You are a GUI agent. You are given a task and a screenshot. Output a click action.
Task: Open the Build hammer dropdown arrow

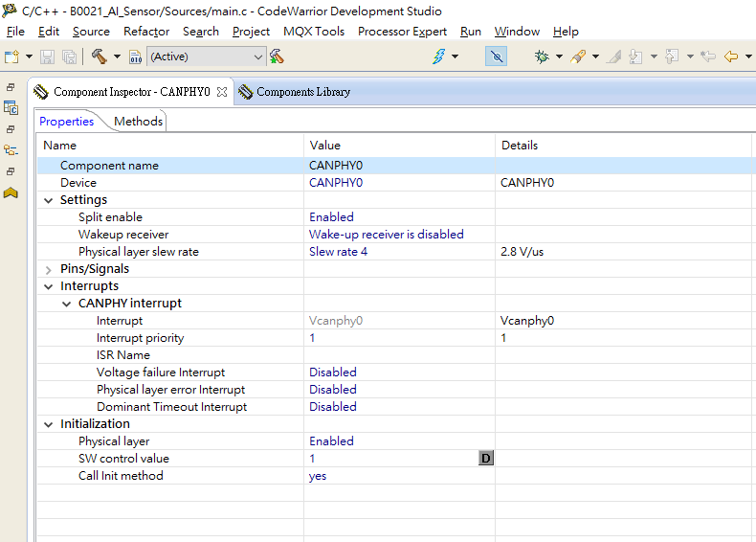[117, 56]
